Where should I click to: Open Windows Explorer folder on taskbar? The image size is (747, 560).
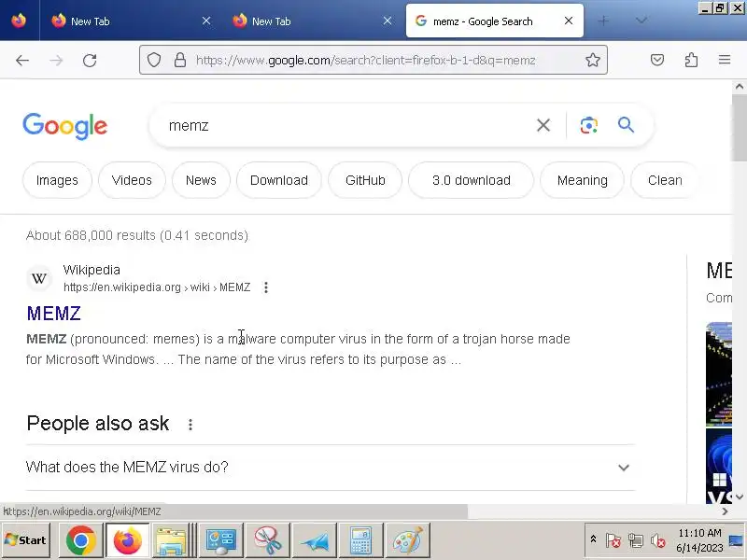point(171,540)
